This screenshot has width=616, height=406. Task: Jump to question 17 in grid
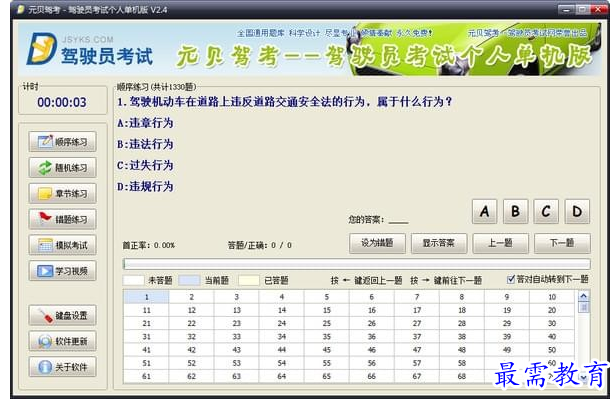click(417, 310)
